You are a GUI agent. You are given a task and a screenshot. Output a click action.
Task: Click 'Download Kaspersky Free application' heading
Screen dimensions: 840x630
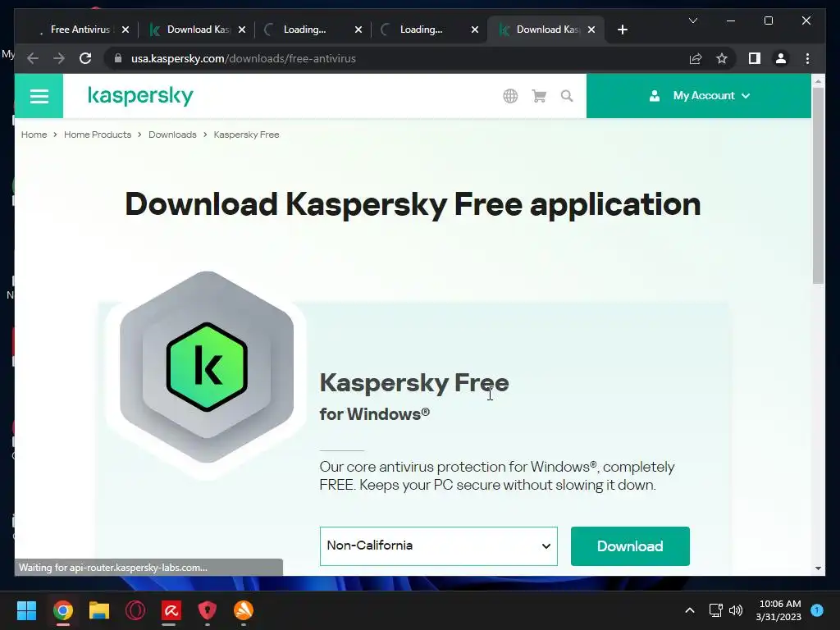pos(413,204)
